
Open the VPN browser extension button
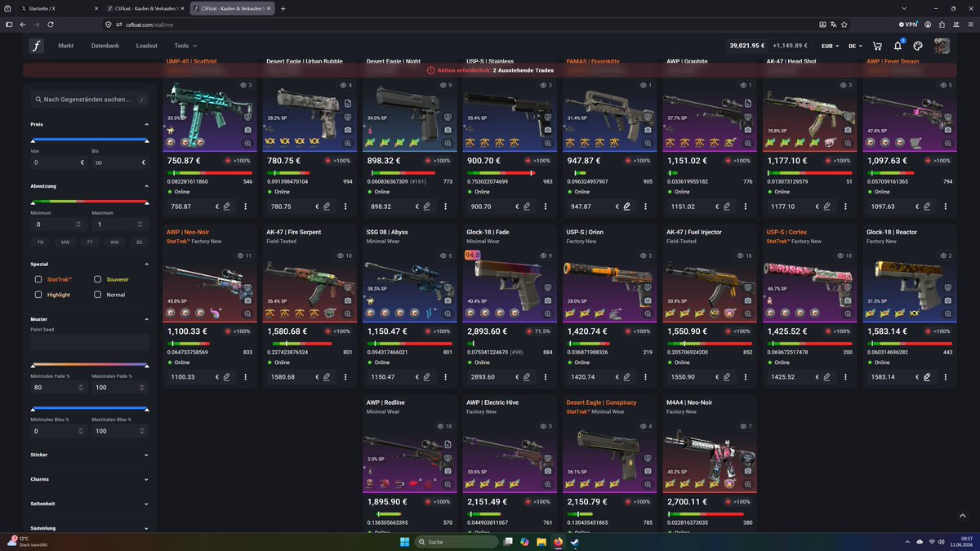click(908, 24)
